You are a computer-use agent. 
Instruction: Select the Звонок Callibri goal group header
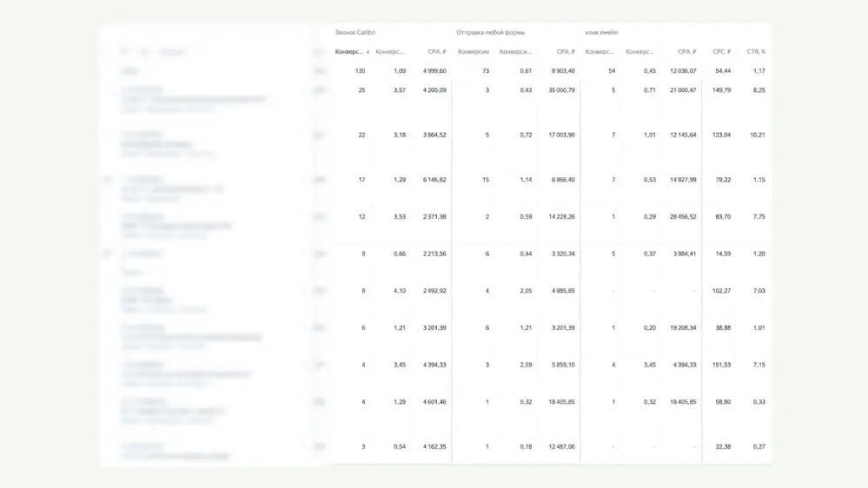(x=354, y=33)
